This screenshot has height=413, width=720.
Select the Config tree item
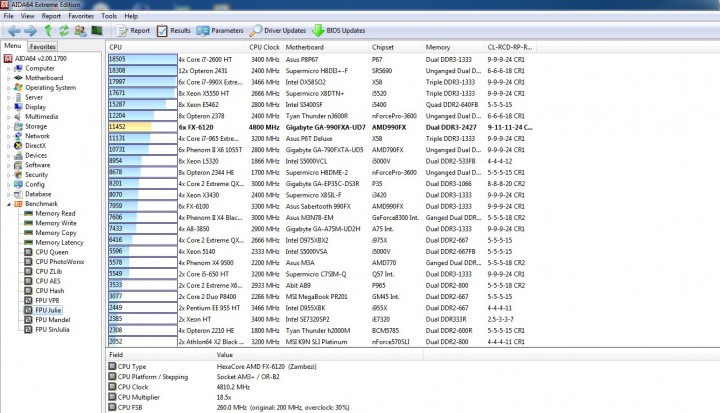pos(35,184)
